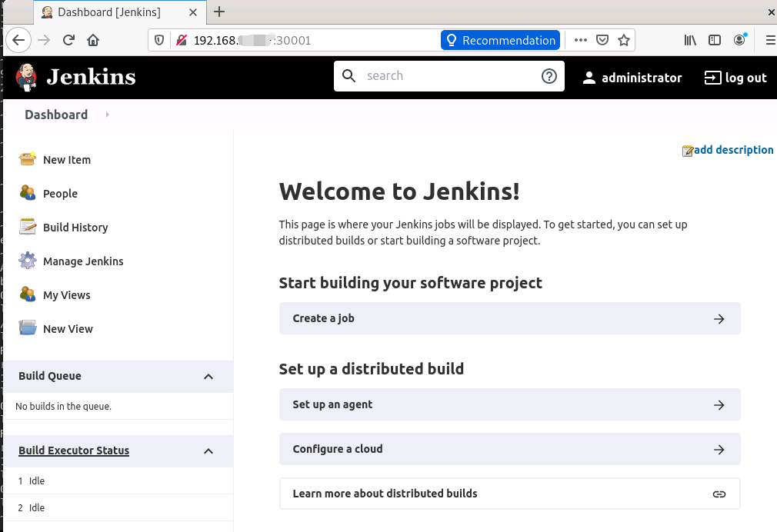This screenshot has width=777, height=532.
Task: Click the search magnifier icon
Action: [348, 76]
